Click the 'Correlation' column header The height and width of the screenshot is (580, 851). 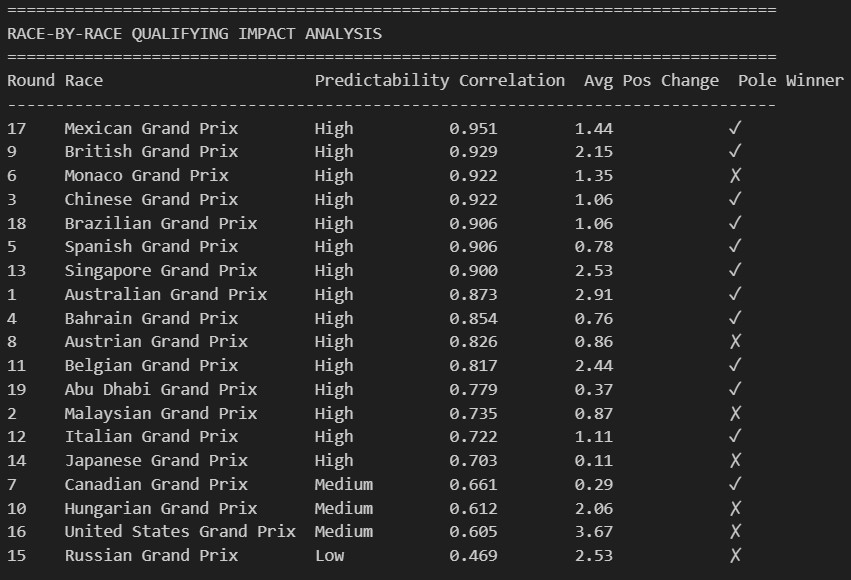[x=512, y=80]
